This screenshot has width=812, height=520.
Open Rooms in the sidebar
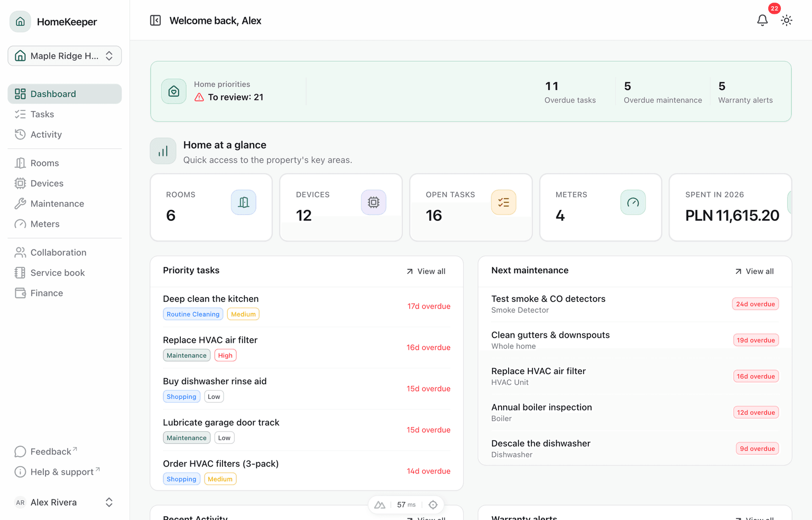[x=64, y=163]
